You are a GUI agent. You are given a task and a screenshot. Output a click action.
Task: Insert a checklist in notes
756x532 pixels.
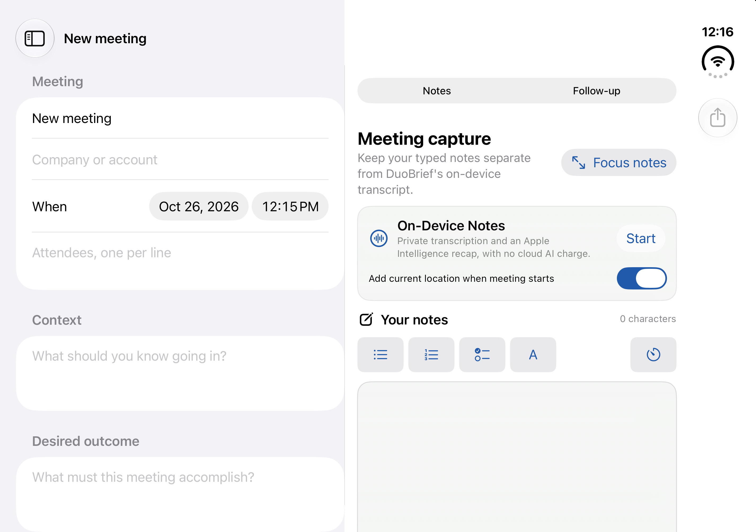(x=482, y=354)
